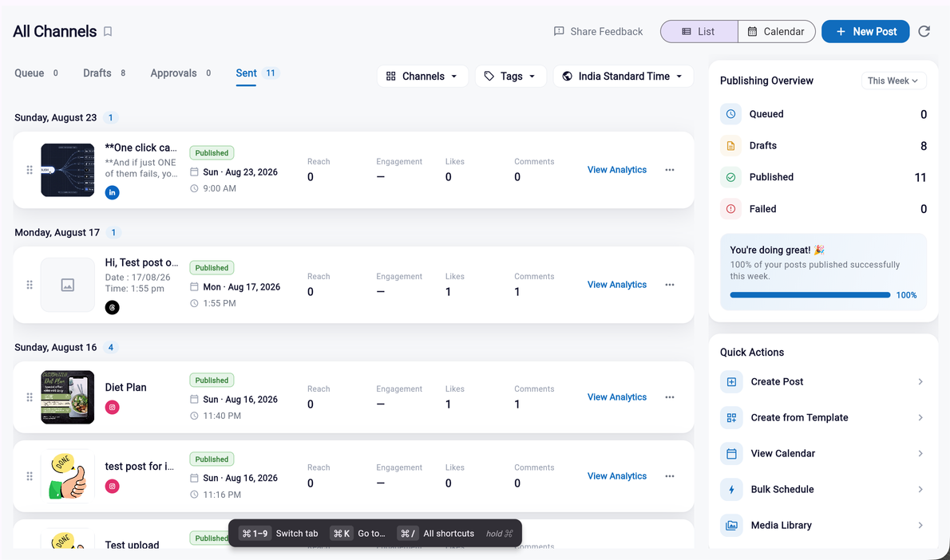Switch to List view
This screenshot has width=950, height=560.
point(699,31)
